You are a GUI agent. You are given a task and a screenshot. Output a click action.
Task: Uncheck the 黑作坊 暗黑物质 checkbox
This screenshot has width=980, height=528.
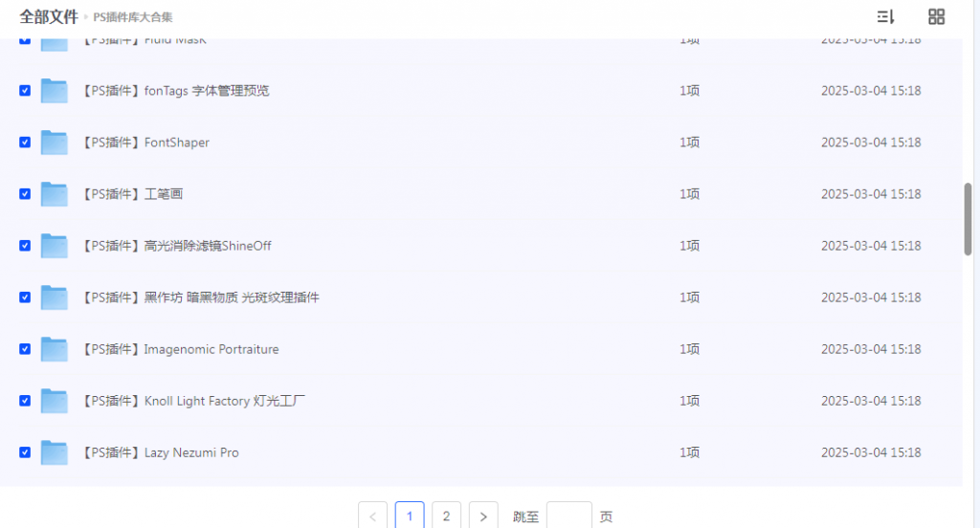click(x=25, y=297)
